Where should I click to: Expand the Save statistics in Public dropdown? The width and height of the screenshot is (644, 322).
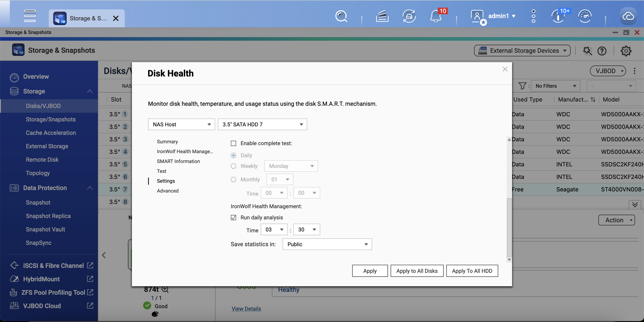327,244
